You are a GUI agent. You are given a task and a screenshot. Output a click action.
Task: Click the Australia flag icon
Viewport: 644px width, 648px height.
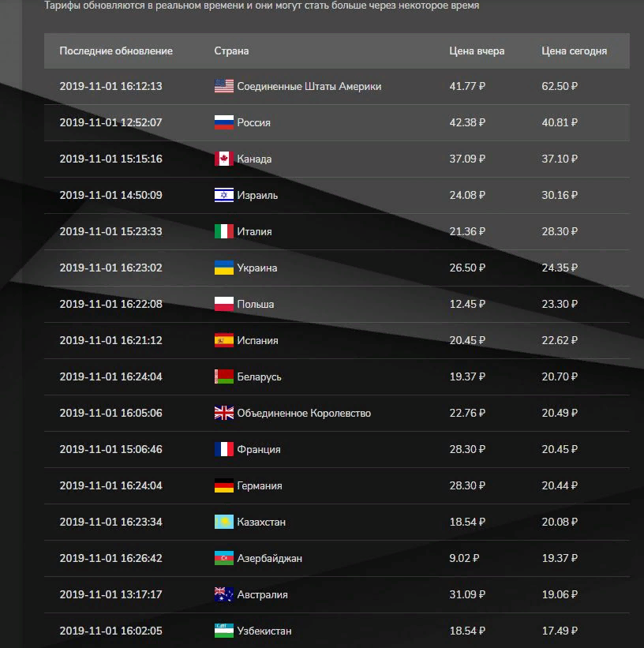(x=224, y=594)
